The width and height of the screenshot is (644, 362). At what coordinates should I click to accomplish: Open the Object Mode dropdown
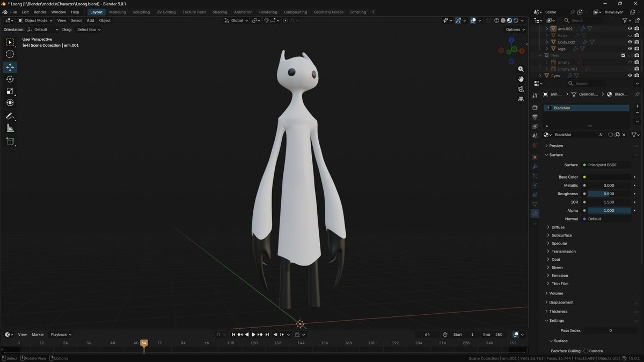(x=35, y=20)
